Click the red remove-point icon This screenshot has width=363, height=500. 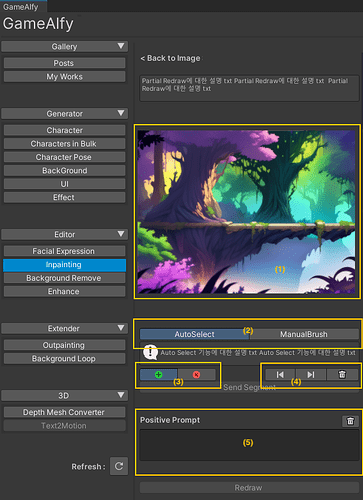[197, 375]
